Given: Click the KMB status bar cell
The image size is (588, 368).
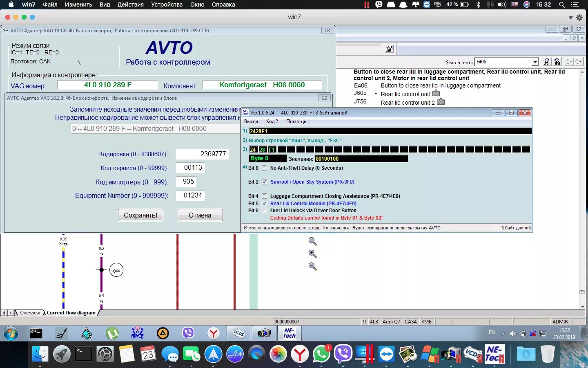Looking at the screenshot, I should [x=427, y=322].
